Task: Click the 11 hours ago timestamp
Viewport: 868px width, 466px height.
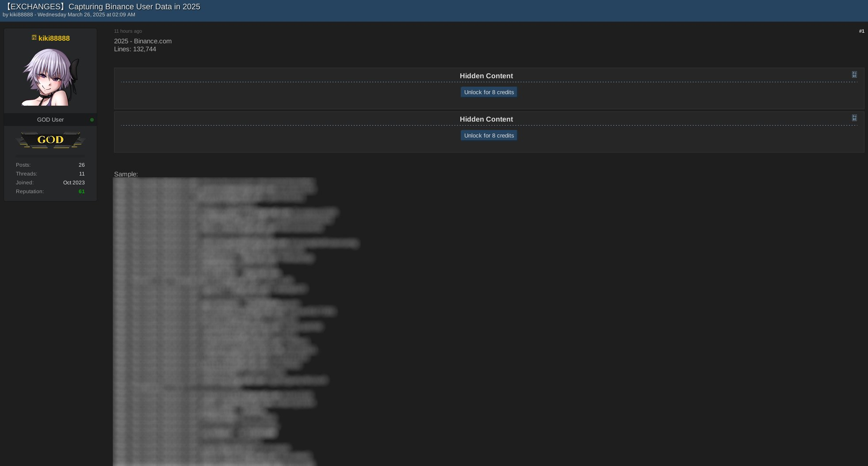Action: (x=128, y=31)
